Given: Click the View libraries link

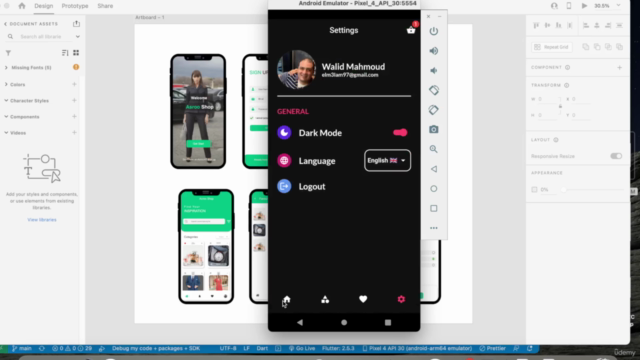Looking at the screenshot, I should pos(42,220).
